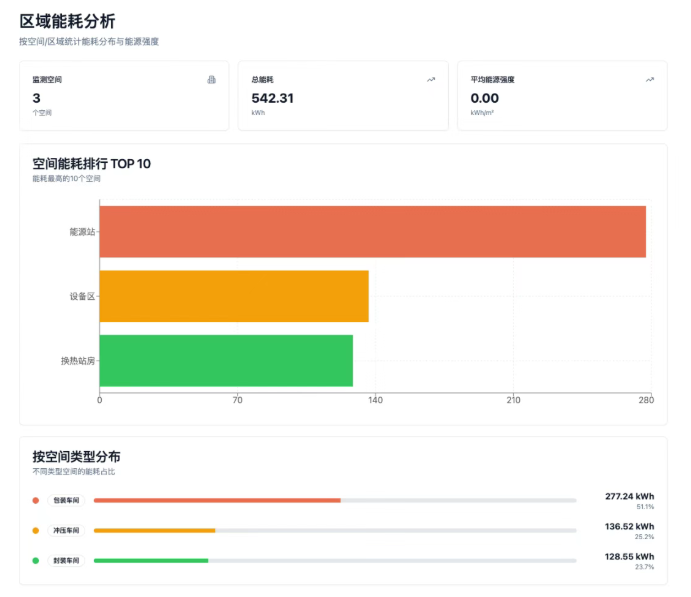This screenshot has width=691, height=597.
Task: Select the red 能源站 bar
Action: (373, 232)
